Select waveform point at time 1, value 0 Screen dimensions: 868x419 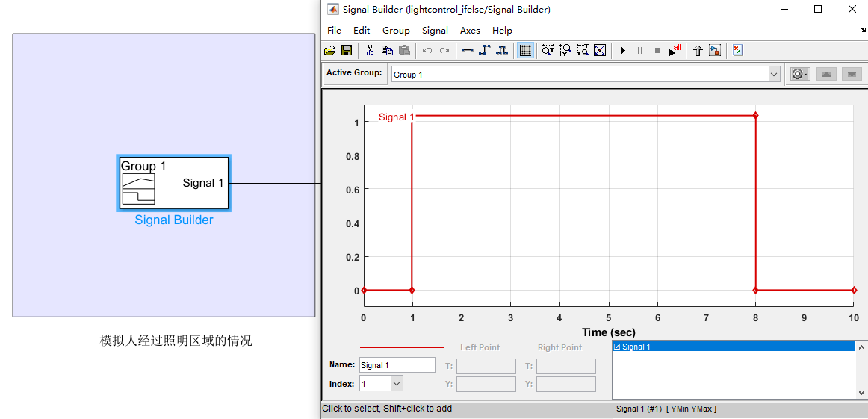tap(412, 290)
